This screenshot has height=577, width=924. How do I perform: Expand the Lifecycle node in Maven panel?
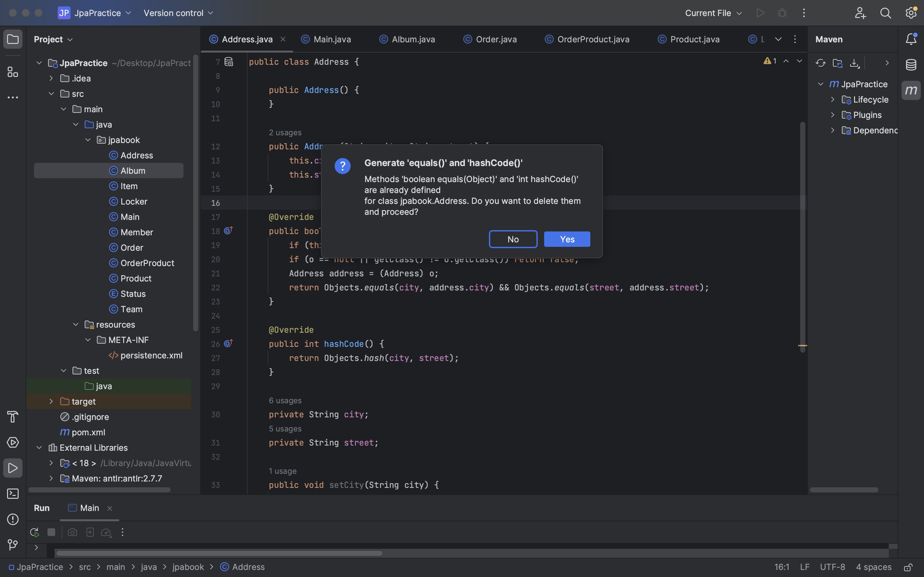coord(833,100)
